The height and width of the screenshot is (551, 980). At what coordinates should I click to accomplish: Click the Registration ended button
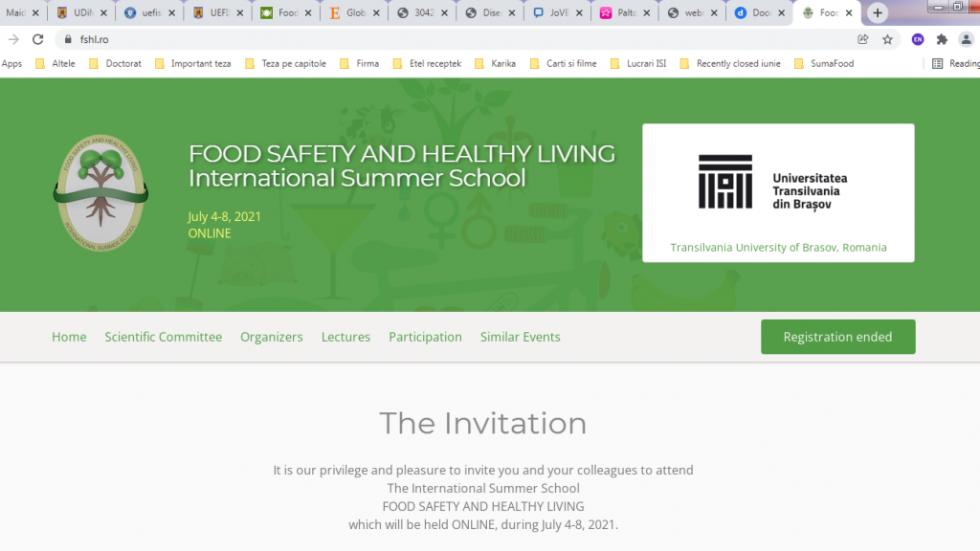tap(837, 337)
